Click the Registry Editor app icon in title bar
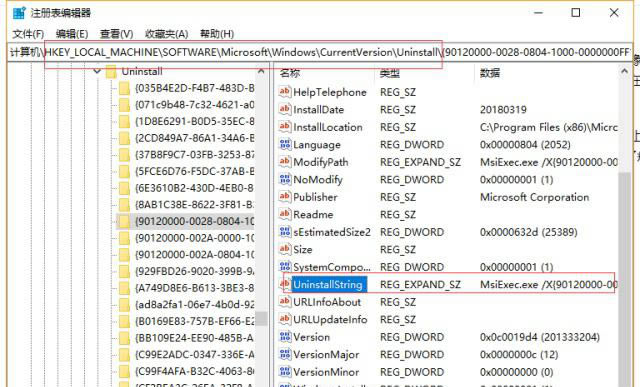This screenshot has width=640, height=387. click(19, 13)
